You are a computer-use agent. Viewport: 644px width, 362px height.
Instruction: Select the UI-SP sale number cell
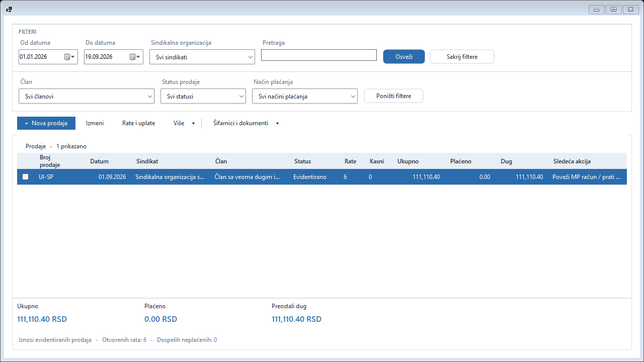coord(46,177)
